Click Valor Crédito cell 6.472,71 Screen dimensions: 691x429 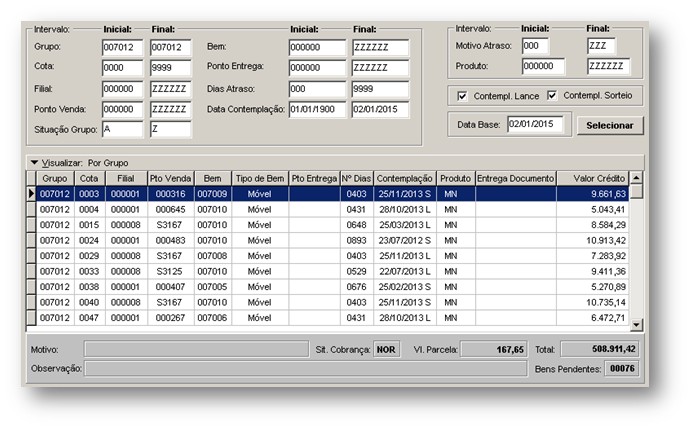pos(593,318)
